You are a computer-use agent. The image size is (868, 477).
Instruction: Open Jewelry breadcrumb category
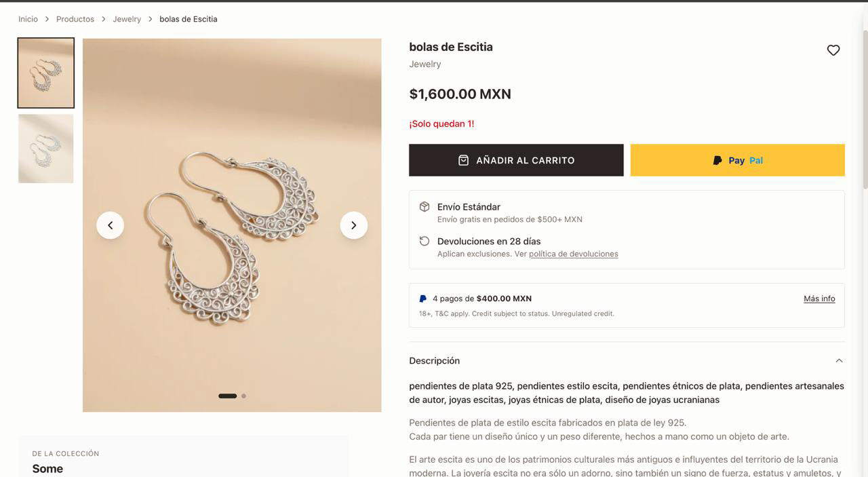tap(127, 19)
